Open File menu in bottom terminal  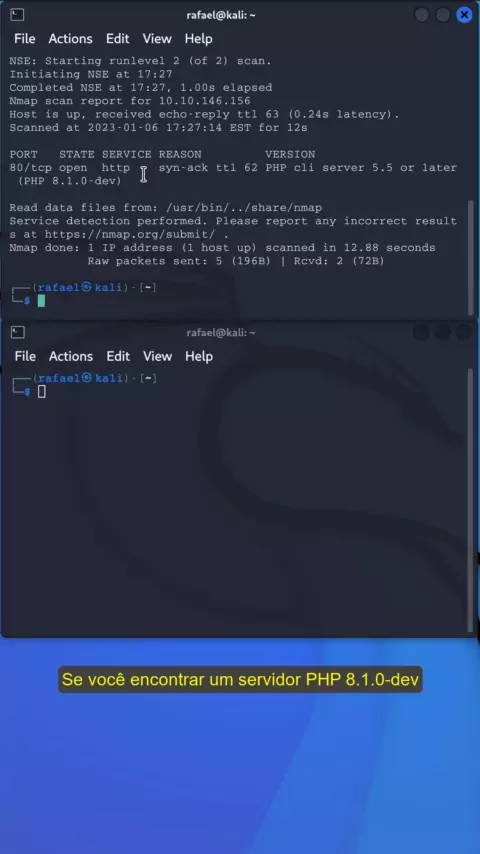[x=25, y=356]
